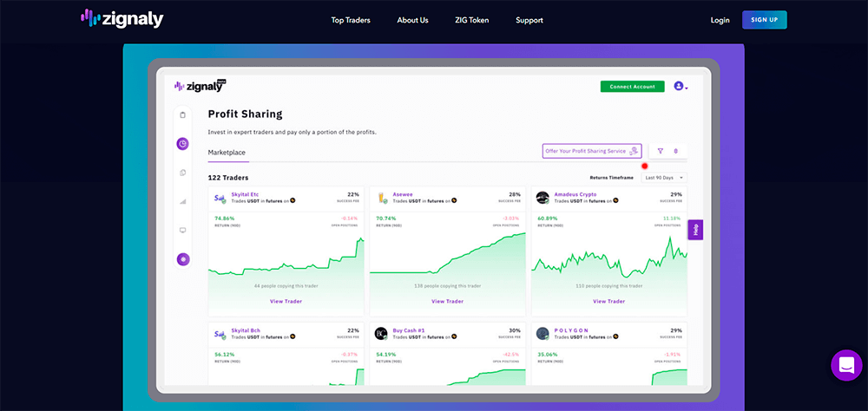868x411 pixels.
Task: Open the Top Traders menu item
Action: (351, 20)
